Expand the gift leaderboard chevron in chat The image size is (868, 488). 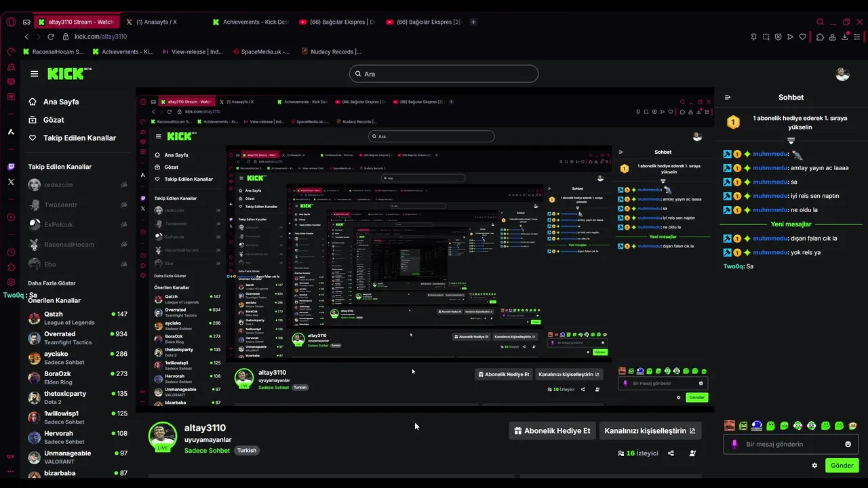click(x=791, y=141)
